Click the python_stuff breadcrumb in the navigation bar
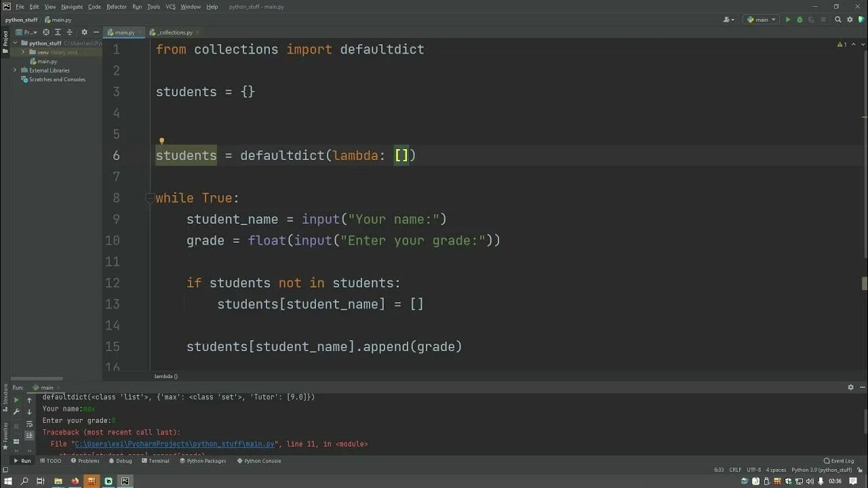 tap(22, 20)
